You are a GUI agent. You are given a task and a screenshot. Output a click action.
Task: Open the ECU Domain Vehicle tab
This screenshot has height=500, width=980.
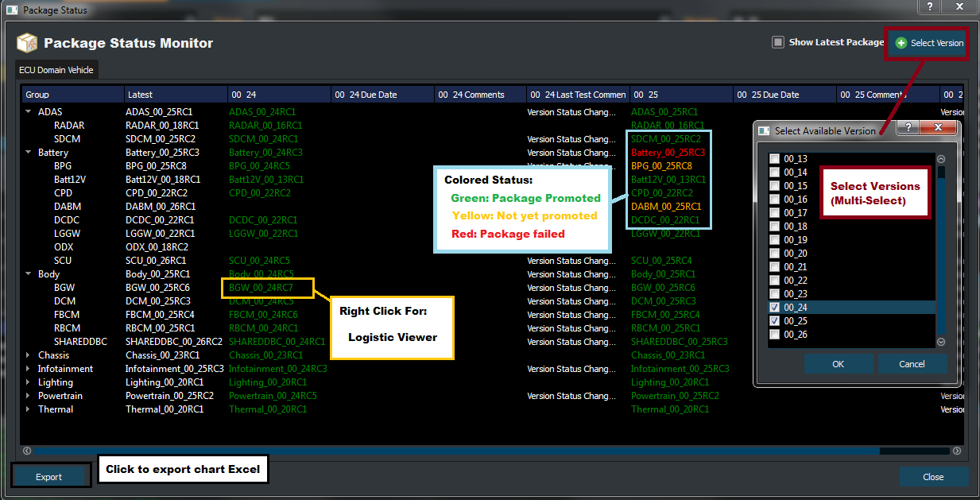(x=56, y=70)
